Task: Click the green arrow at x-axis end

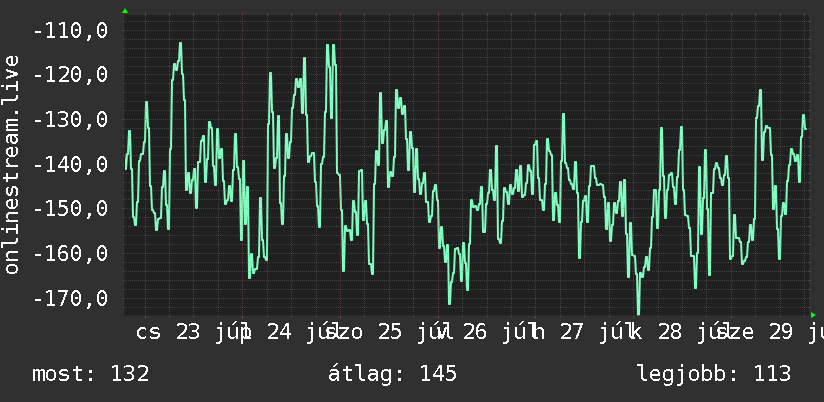Action: click(813, 315)
